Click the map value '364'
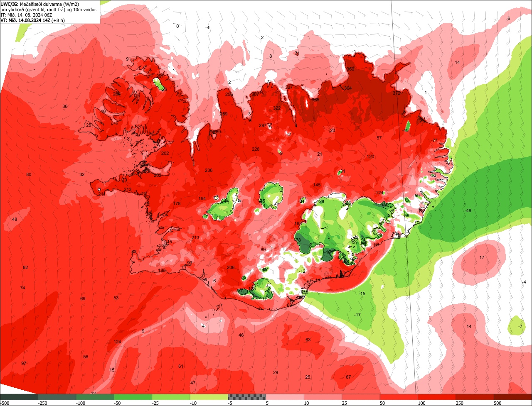532x406 pixels. click(348, 88)
